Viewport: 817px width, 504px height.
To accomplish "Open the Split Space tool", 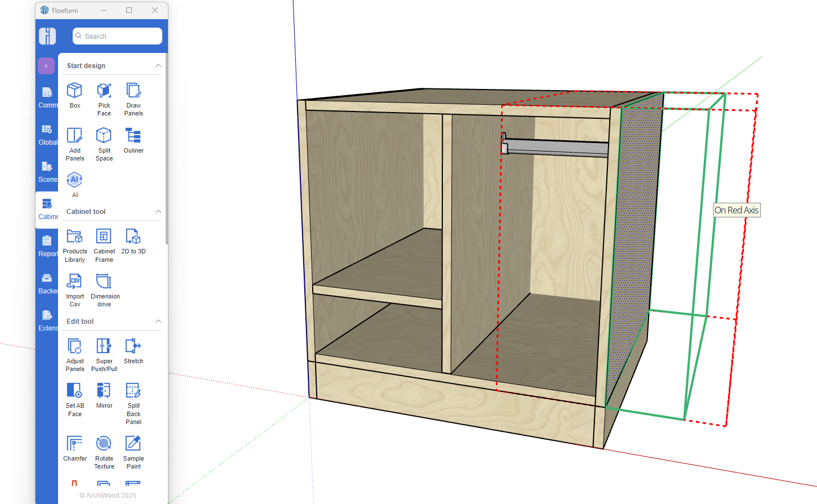I will tap(104, 144).
